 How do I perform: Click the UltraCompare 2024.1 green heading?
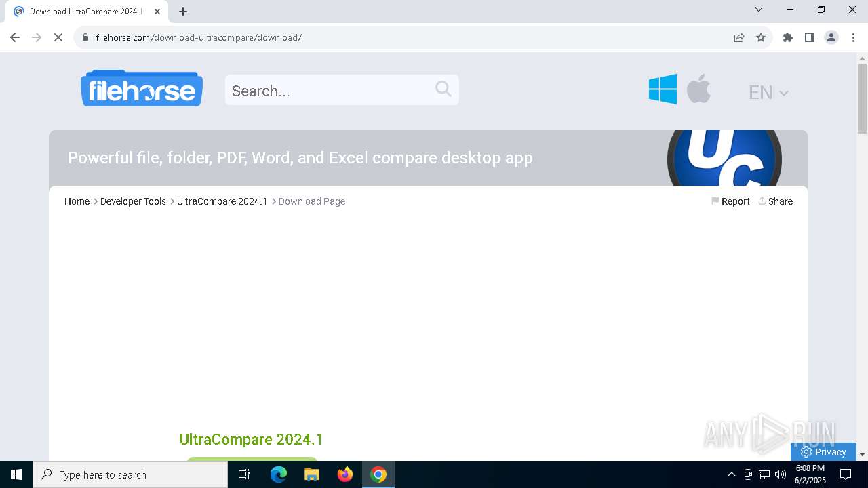[x=251, y=439]
